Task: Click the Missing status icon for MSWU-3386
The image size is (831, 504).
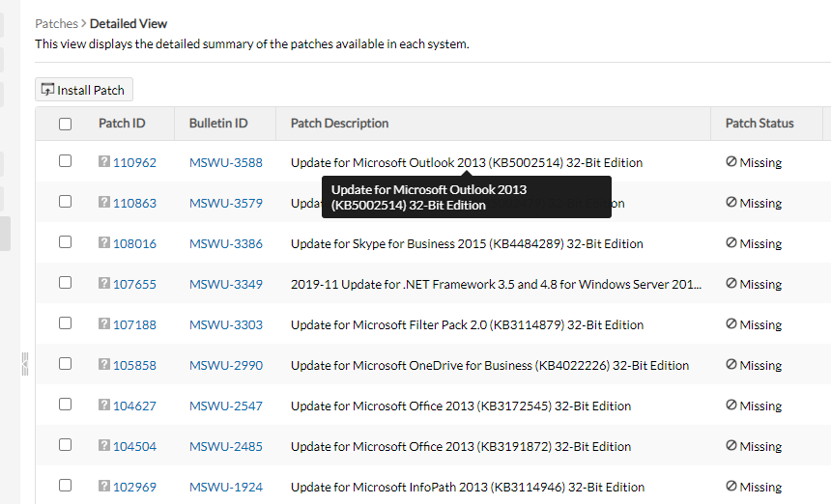Action: tap(731, 242)
